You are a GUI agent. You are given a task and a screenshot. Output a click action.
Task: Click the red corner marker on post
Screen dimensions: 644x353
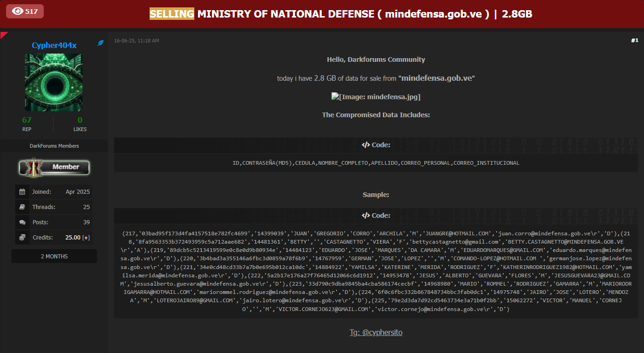click(x=4, y=35)
